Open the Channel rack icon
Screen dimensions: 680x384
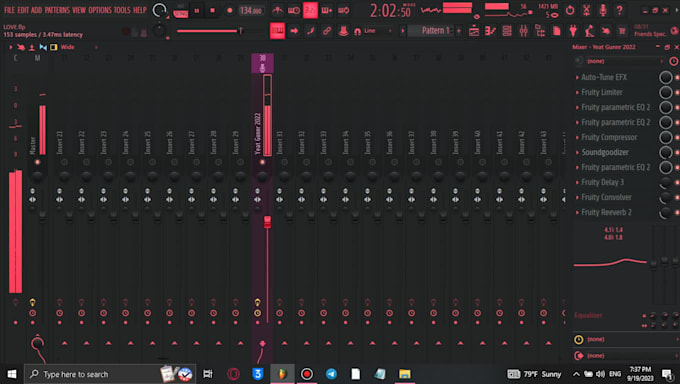507,31
